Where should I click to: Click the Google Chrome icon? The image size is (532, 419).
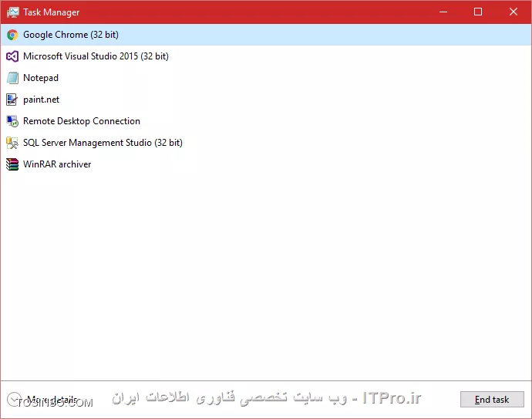coord(12,35)
